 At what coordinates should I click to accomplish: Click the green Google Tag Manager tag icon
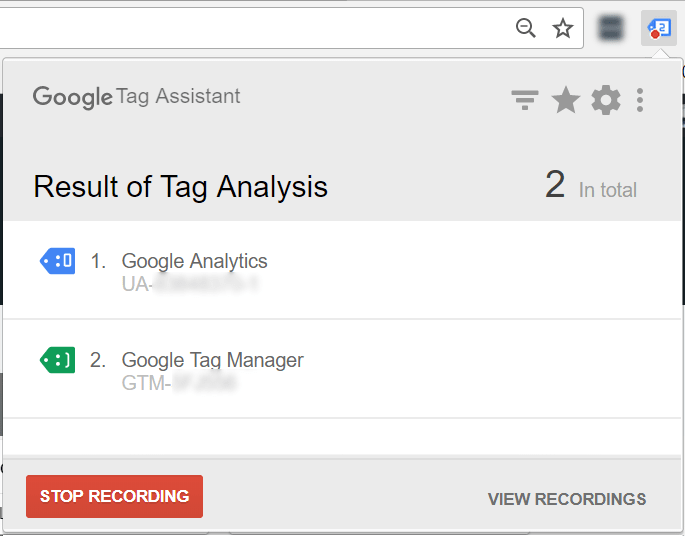pyautogui.click(x=57, y=360)
